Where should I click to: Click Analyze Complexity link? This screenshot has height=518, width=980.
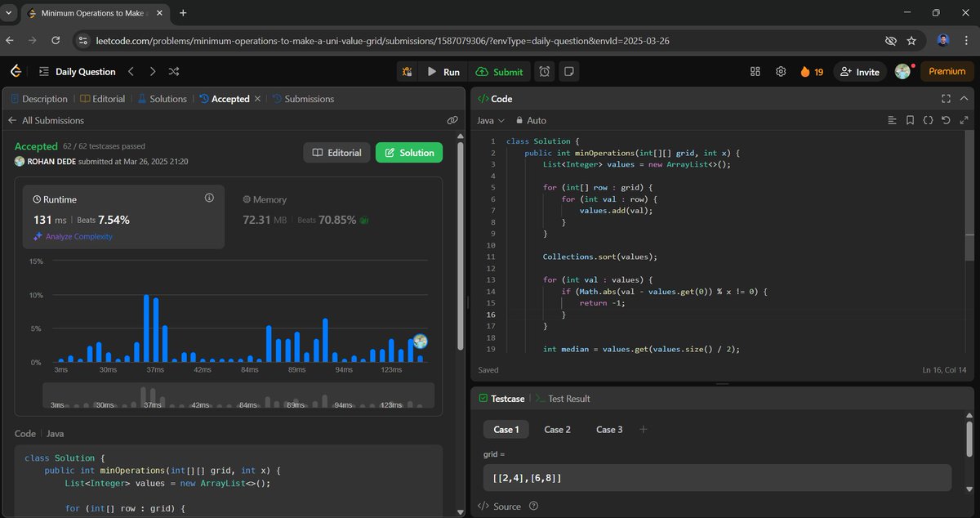(x=73, y=236)
